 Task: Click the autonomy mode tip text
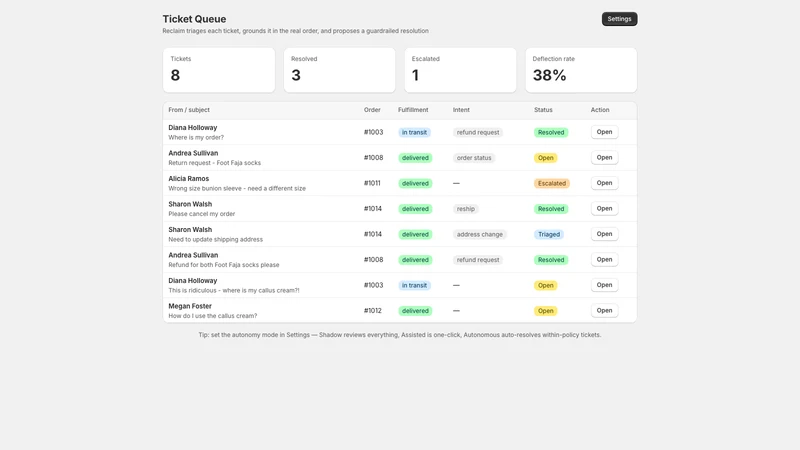click(x=399, y=335)
